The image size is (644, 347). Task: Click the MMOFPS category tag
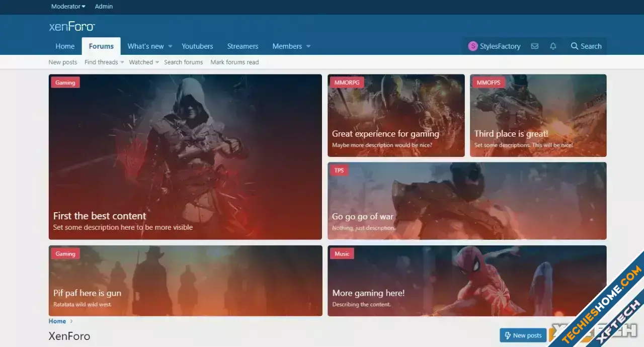(x=488, y=82)
